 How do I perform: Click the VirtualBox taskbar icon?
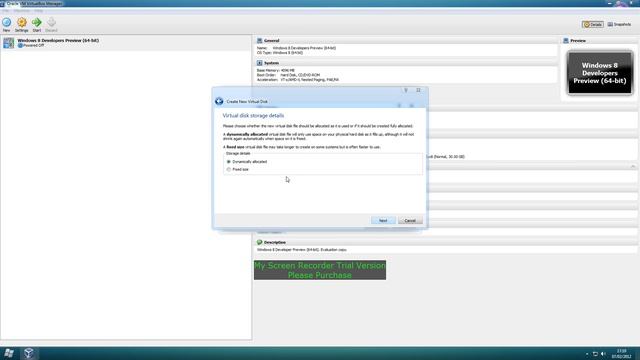(x=29, y=353)
